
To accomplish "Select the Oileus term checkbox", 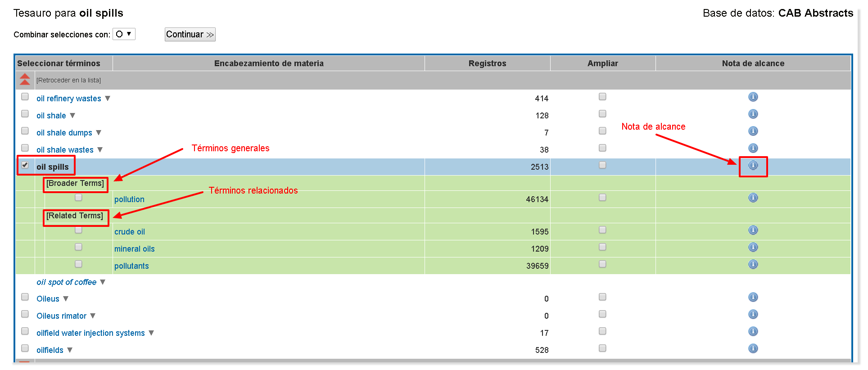I will click(25, 297).
